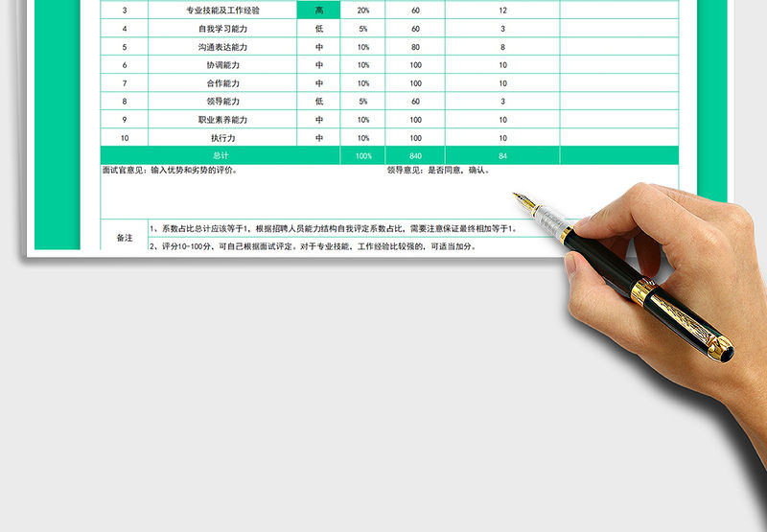The height and width of the screenshot is (532, 767).
Task: Click the 20% weight cell
Action: pos(362,11)
